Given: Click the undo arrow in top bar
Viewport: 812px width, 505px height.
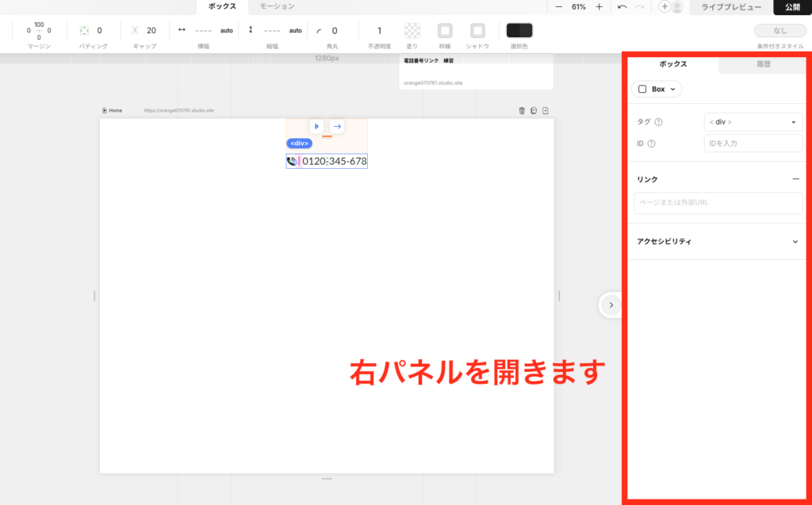Looking at the screenshot, I should click(x=622, y=7).
